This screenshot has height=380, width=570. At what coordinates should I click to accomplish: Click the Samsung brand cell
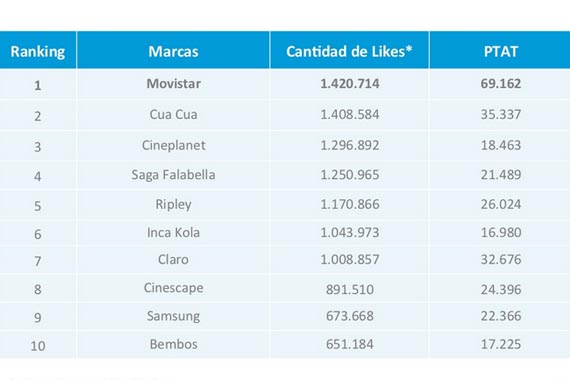click(173, 316)
